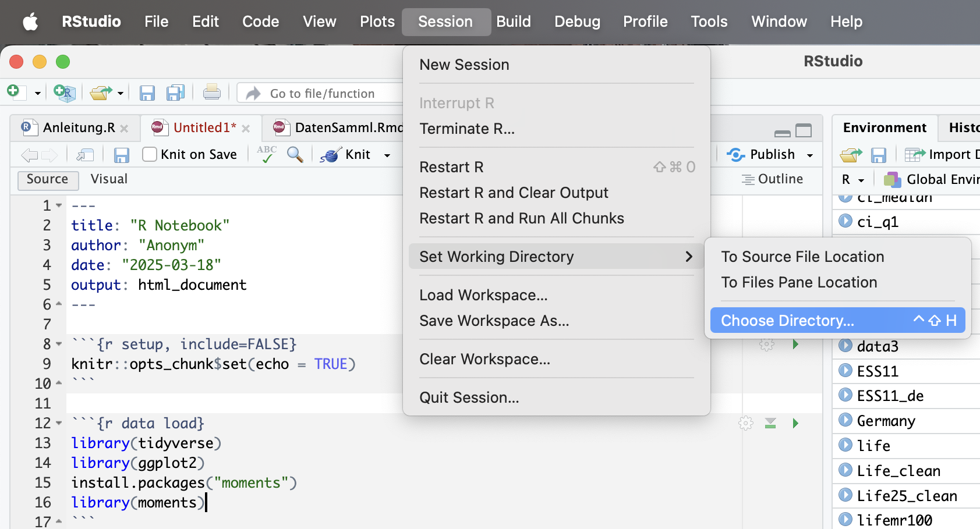
Task: Switch to Visual editor mode
Action: pyautogui.click(x=109, y=179)
